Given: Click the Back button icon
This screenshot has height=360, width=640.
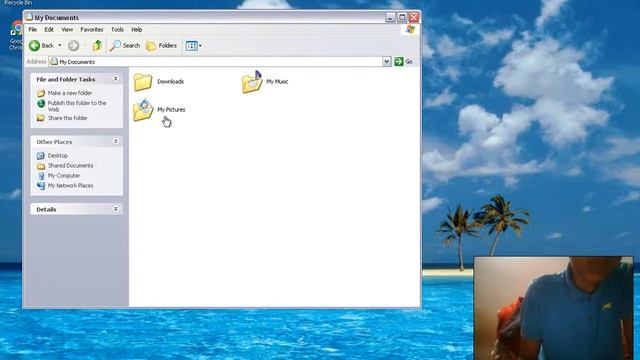Looking at the screenshot, I should (34, 46).
